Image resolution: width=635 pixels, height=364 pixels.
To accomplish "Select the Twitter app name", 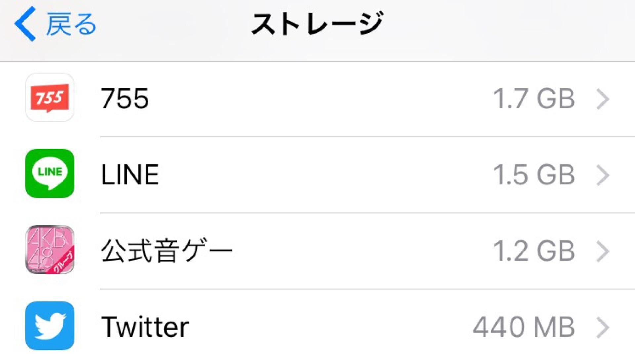I will coord(145,327).
